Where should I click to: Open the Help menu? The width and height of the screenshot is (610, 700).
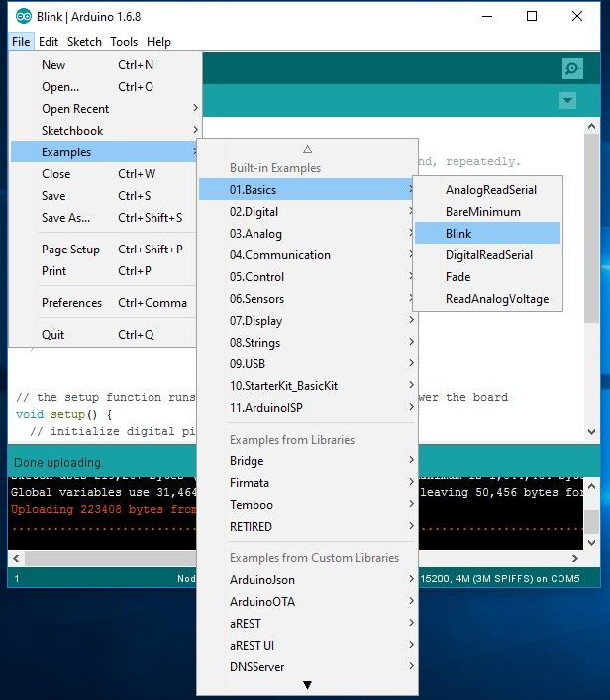coord(158,42)
